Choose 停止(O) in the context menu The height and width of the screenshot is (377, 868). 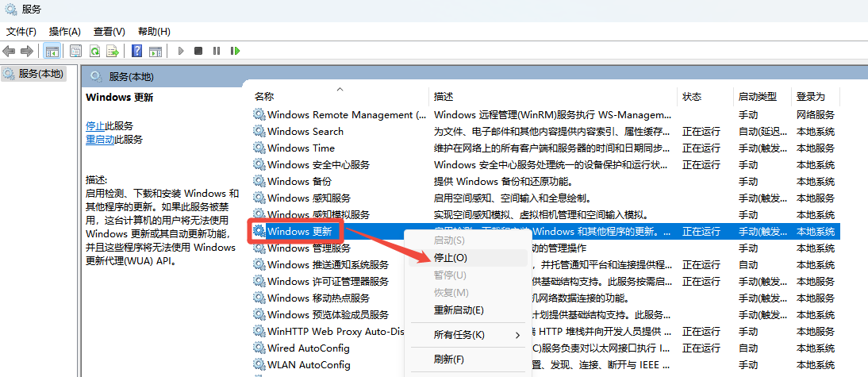point(451,257)
